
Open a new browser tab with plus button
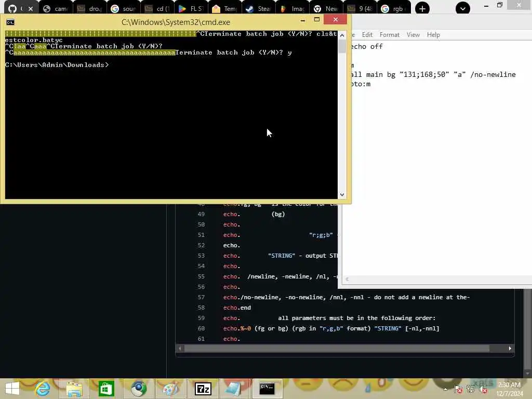(422, 8)
